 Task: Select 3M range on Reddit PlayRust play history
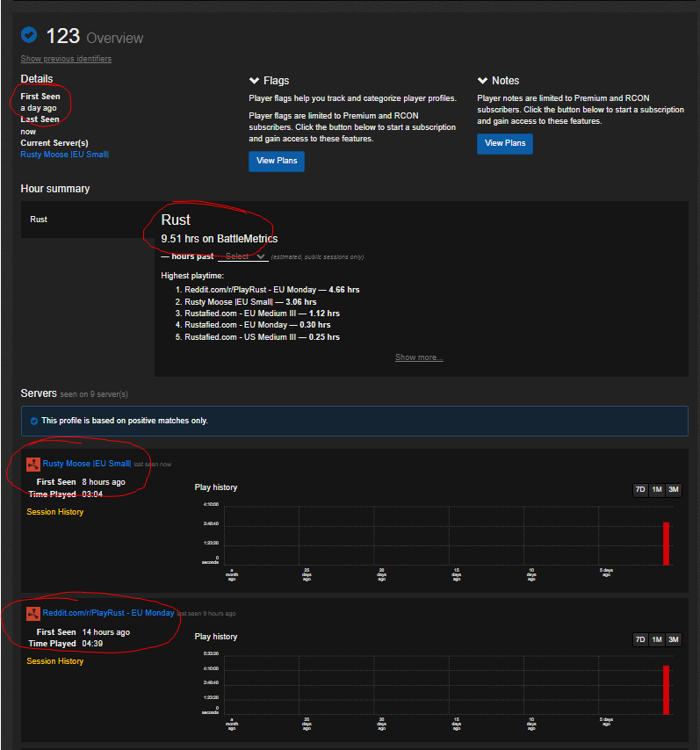click(x=674, y=639)
